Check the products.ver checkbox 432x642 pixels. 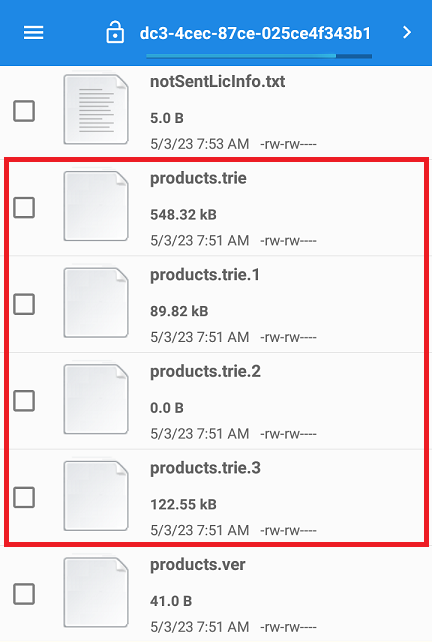(24, 594)
